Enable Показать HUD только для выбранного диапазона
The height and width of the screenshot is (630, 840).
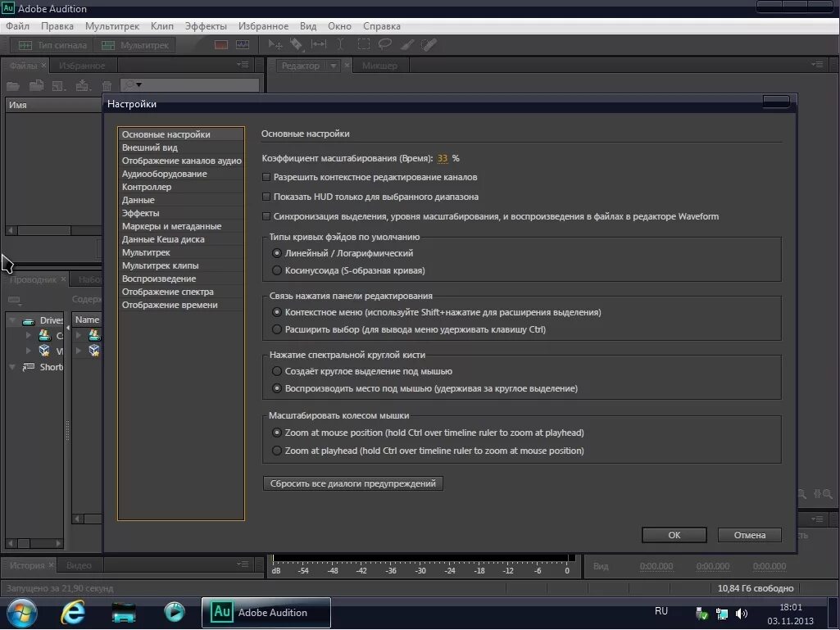tap(266, 197)
